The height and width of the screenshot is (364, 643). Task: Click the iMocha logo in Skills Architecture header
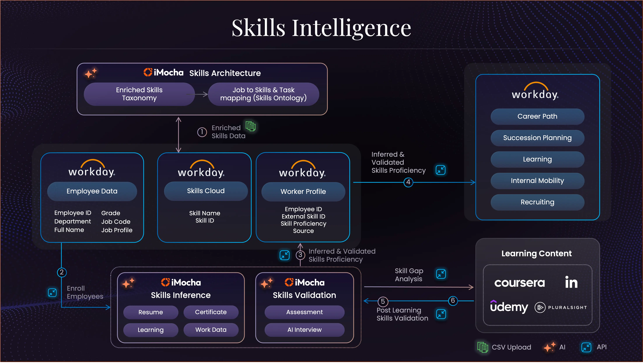click(163, 72)
